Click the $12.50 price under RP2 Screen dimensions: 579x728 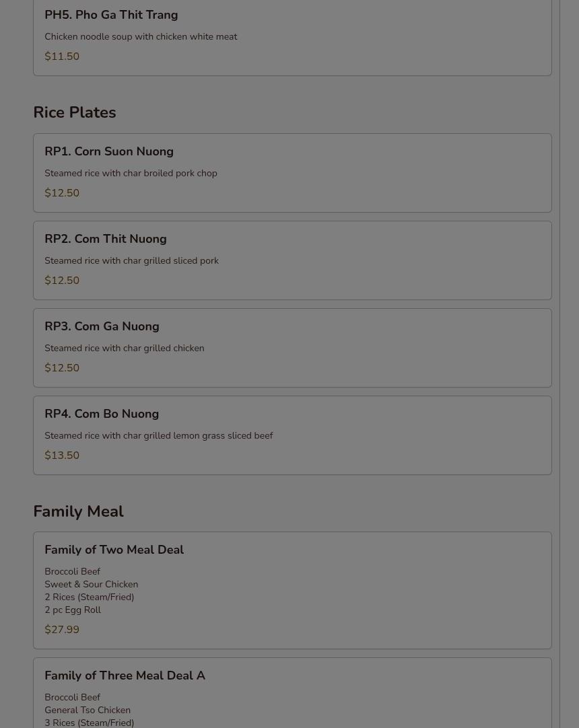pyautogui.click(x=62, y=281)
